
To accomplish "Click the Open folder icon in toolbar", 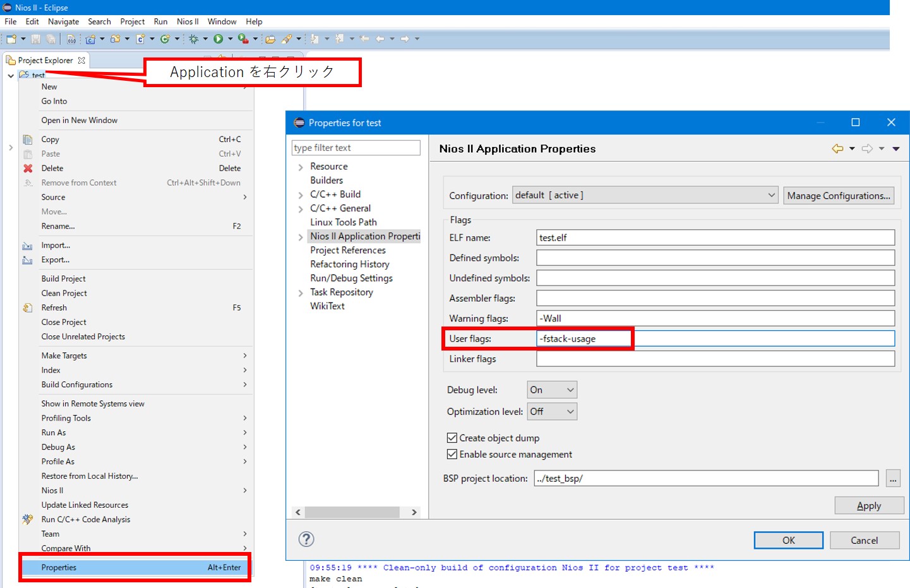I will (x=270, y=39).
